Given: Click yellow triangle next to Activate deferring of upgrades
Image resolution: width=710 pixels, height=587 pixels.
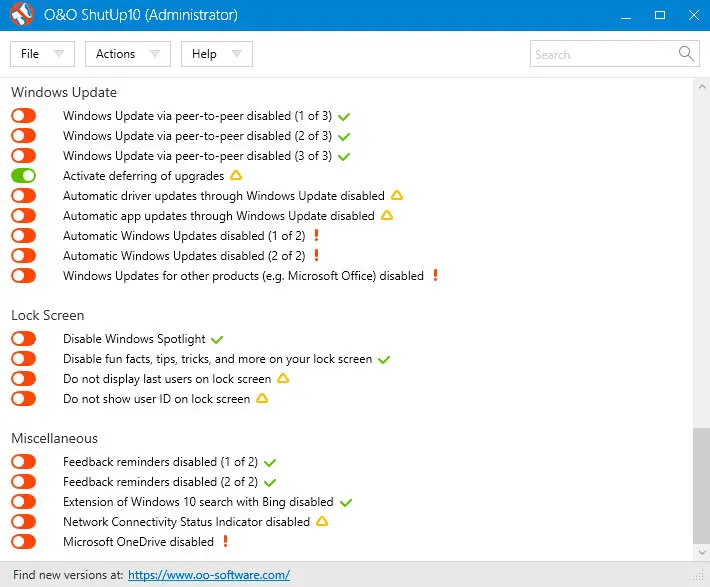Looking at the screenshot, I should [236, 175].
